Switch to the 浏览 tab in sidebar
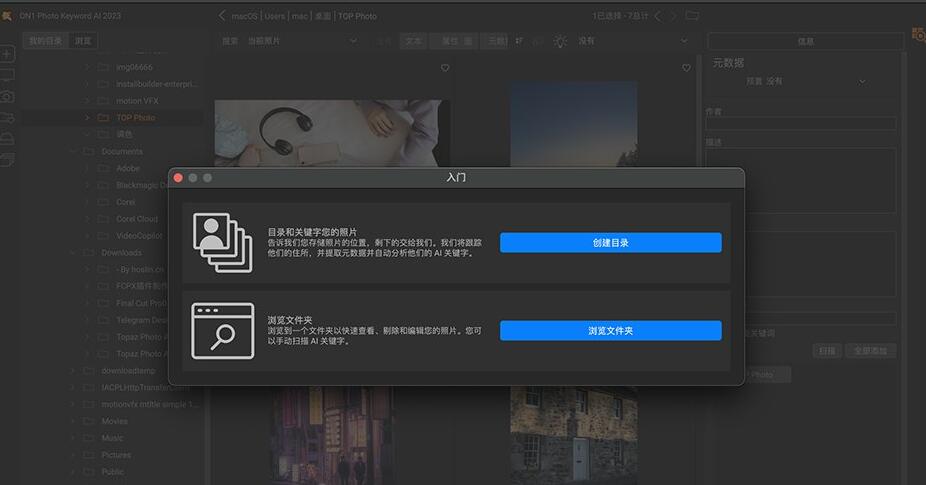This screenshot has width=926, height=485. tap(83, 41)
